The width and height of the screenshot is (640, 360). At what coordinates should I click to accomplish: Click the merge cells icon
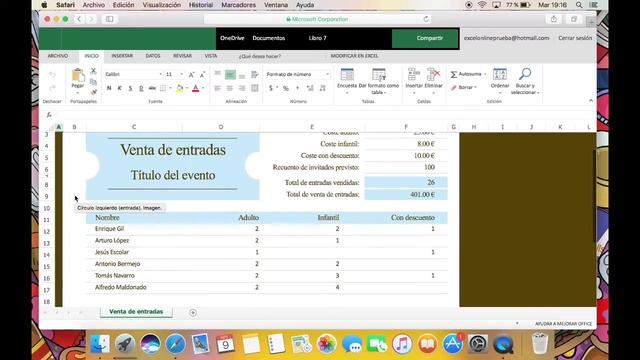[x=255, y=88]
